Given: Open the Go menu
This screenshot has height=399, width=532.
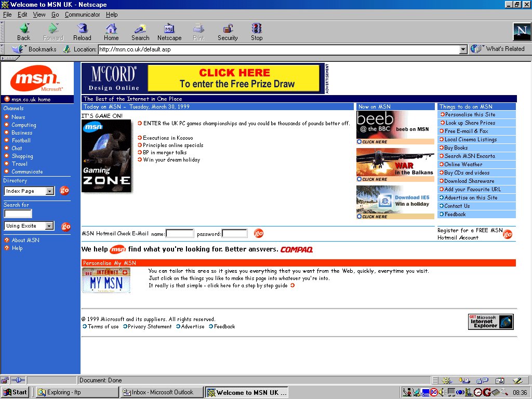Looking at the screenshot, I should 55,15.
